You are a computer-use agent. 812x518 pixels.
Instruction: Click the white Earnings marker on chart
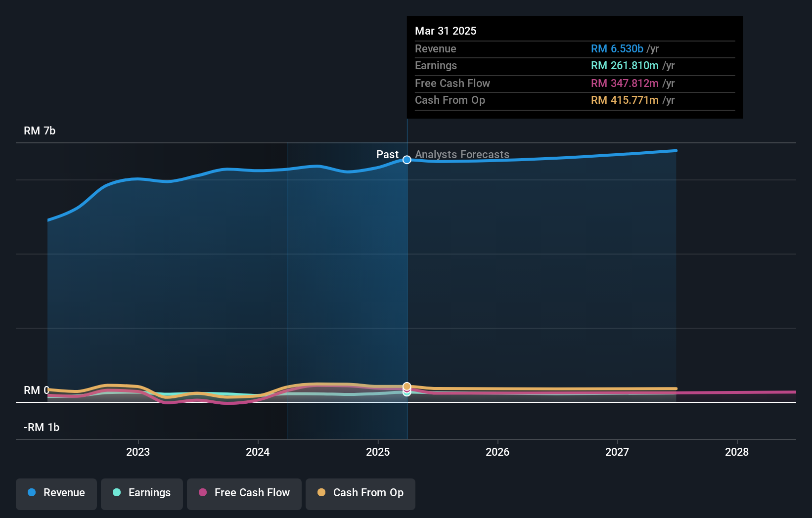pyautogui.click(x=406, y=393)
